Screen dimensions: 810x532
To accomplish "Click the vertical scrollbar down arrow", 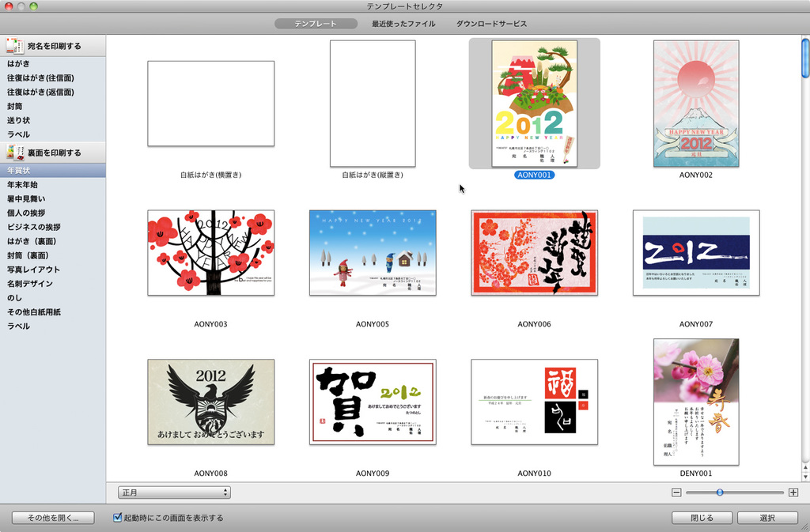I will pos(804,476).
